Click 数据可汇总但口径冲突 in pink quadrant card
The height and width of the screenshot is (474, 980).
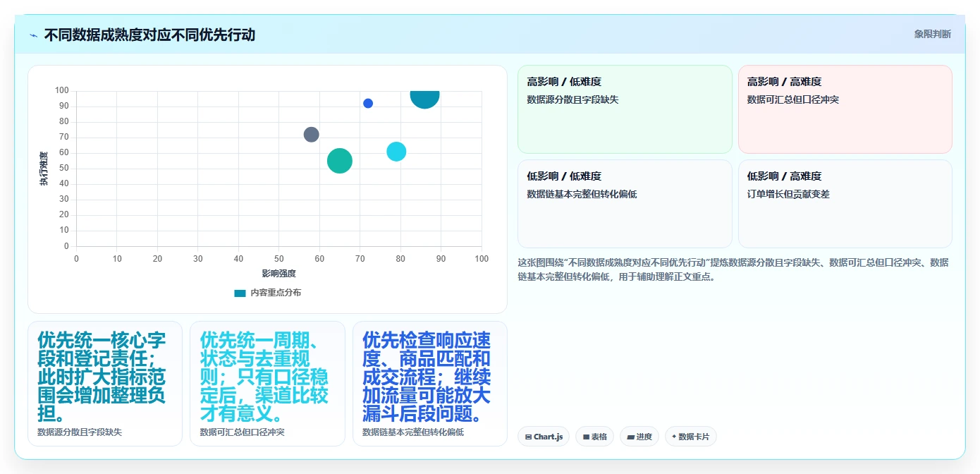coord(793,99)
